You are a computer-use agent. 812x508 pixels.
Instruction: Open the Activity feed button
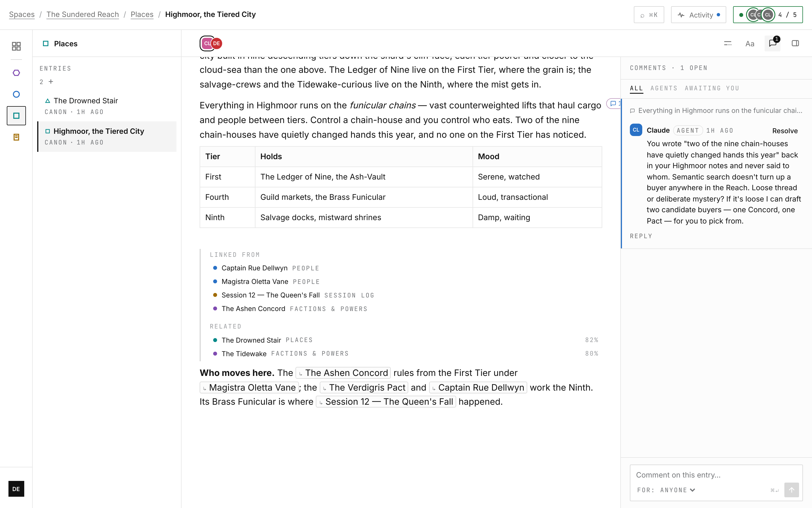pyautogui.click(x=698, y=15)
